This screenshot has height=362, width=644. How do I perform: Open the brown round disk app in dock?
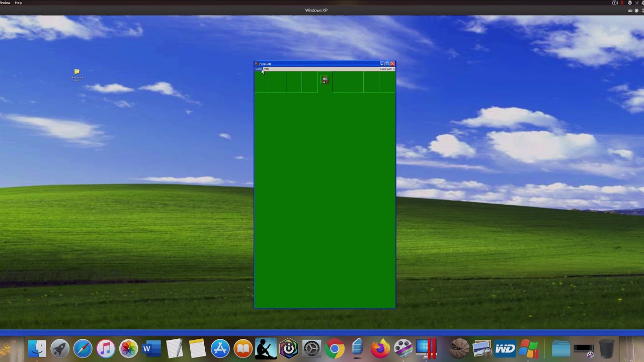pos(459,348)
